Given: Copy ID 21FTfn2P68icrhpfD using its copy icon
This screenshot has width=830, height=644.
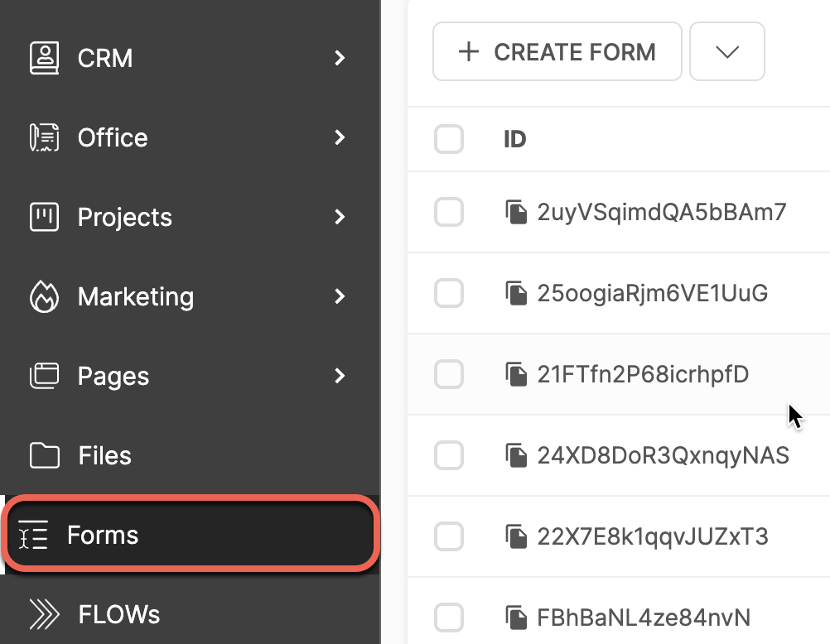Looking at the screenshot, I should (515, 374).
